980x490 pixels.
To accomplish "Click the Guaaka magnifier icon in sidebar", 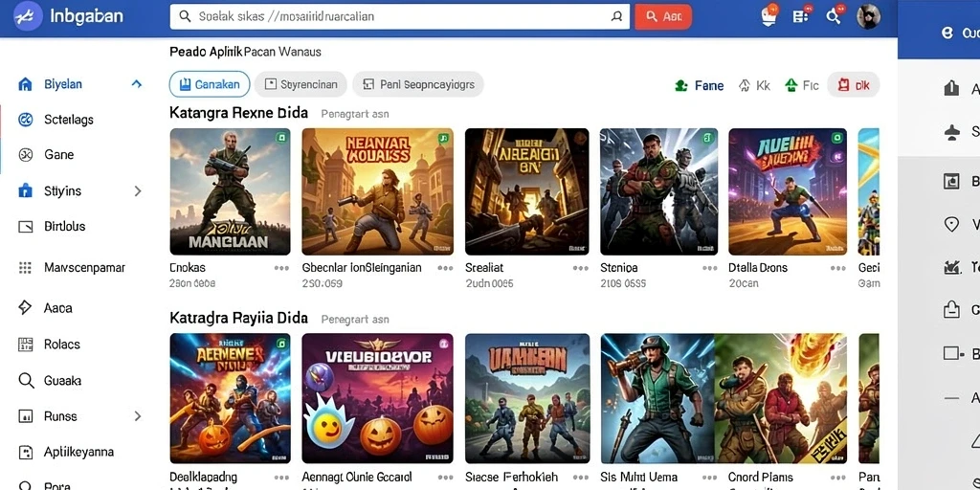I will tap(26, 381).
